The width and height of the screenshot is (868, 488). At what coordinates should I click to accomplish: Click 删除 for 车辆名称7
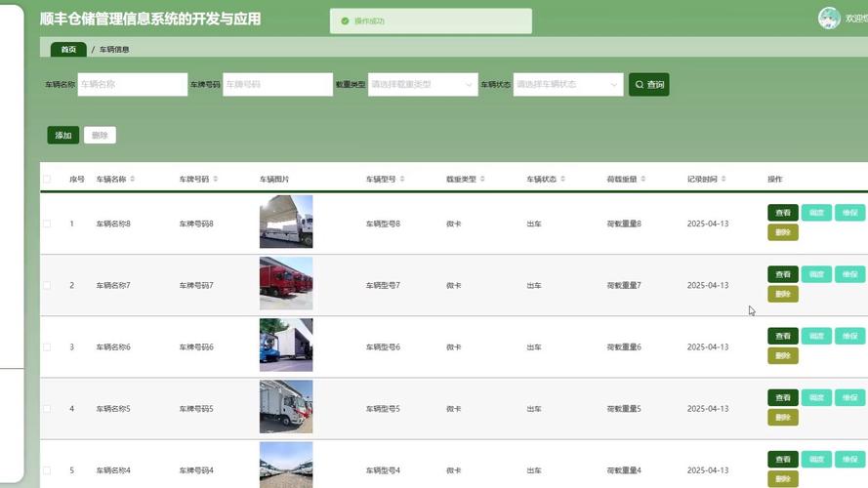click(783, 294)
